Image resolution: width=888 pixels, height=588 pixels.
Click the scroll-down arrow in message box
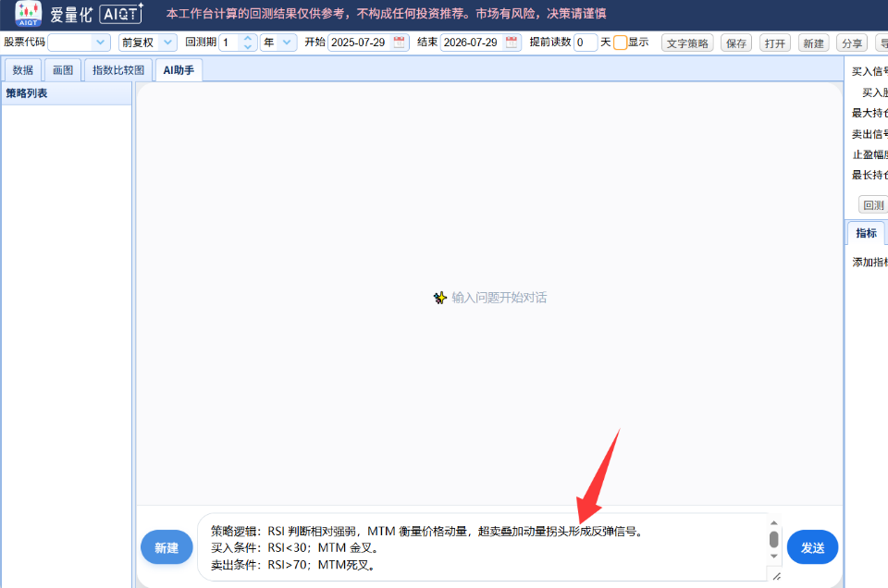pyautogui.click(x=773, y=557)
